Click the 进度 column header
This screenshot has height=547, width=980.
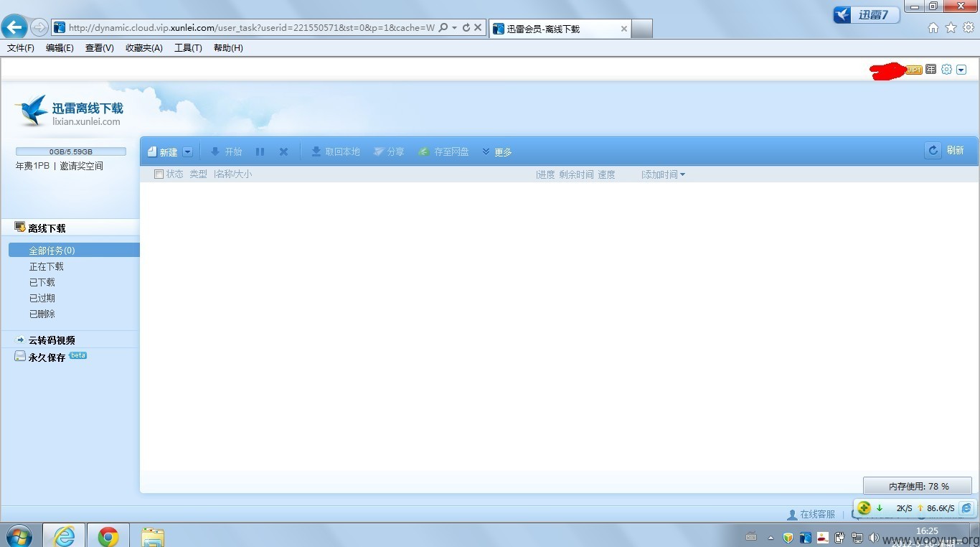pyautogui.click(x=546, y=174)
